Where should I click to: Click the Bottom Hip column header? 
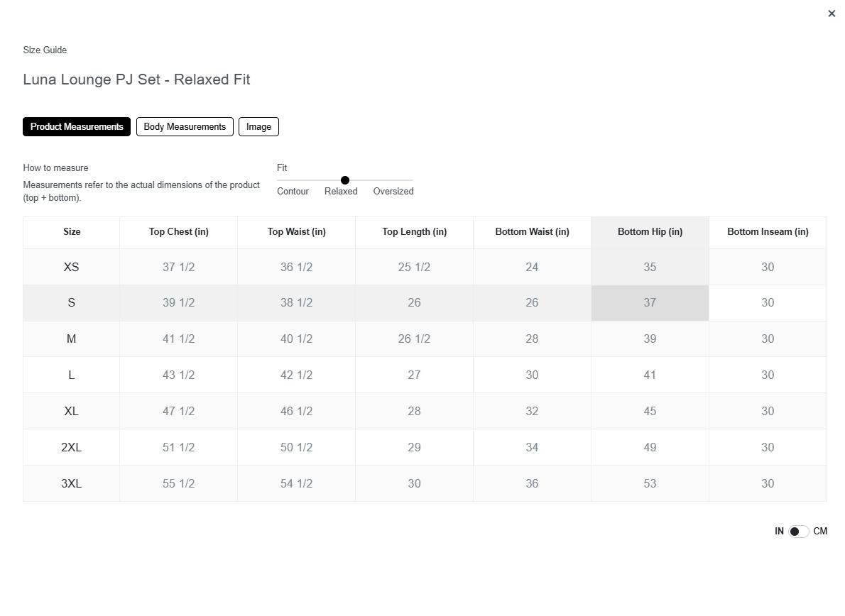650,232
